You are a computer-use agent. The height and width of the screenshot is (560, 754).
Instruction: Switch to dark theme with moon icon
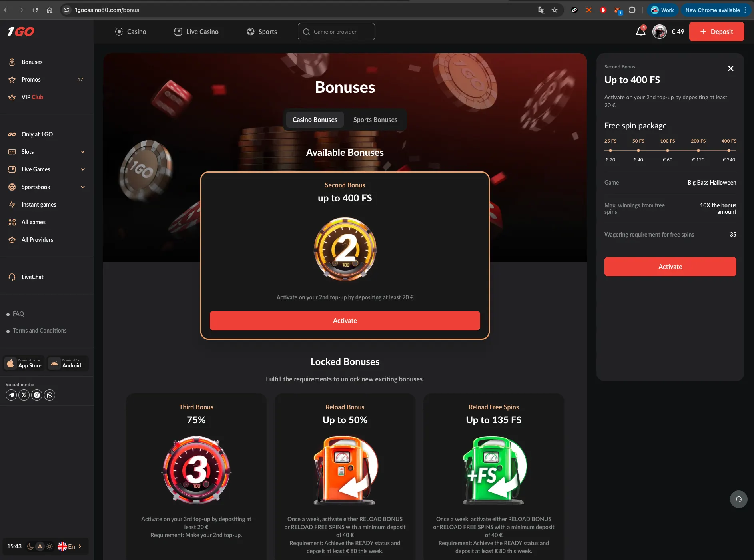click(x=30, y=546)
